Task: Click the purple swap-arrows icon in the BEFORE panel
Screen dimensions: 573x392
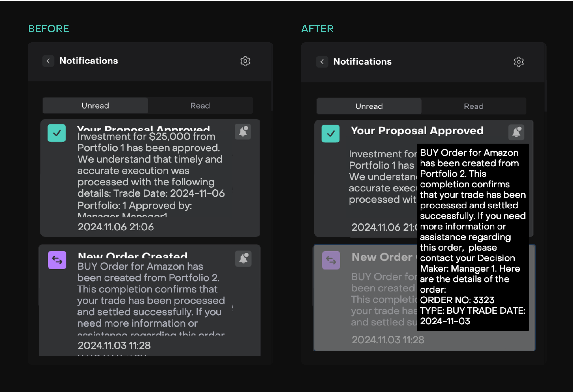Action: [x=57, y=260]
